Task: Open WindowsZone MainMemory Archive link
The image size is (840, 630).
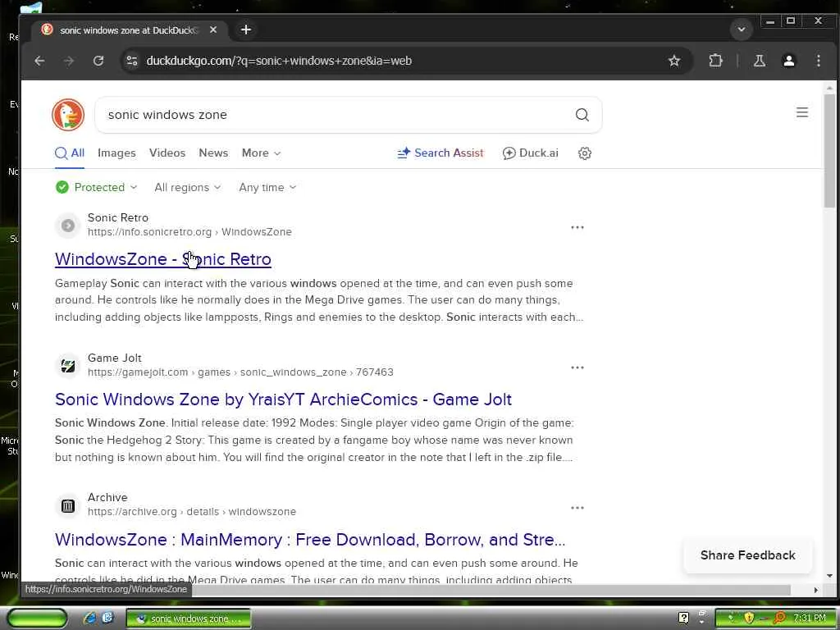Action: click(310, 540)
